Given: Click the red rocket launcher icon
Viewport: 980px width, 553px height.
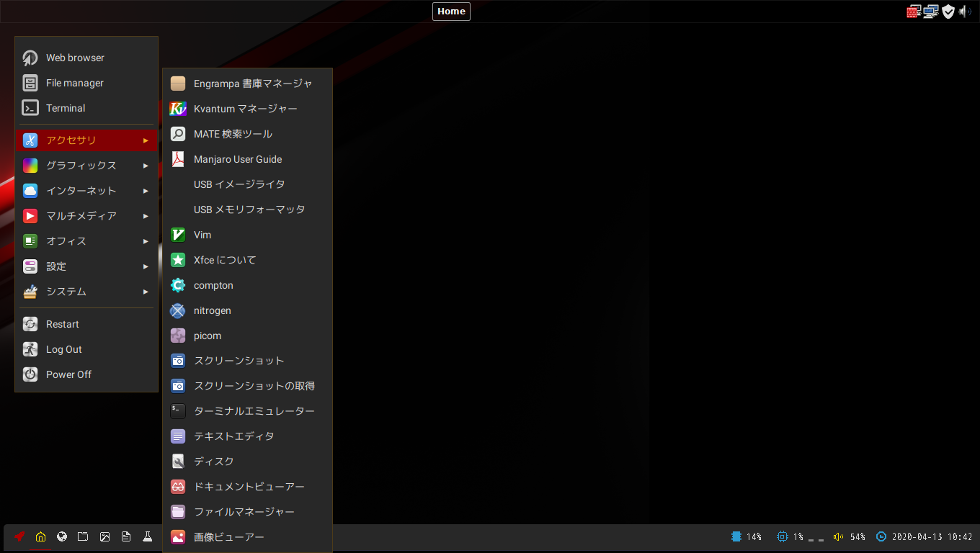Looking at the screenshot, I should point(19,536).
